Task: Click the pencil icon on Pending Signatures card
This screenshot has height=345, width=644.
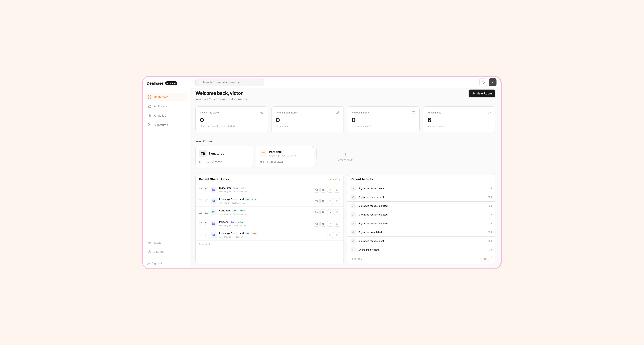Action: pos(338,113)
